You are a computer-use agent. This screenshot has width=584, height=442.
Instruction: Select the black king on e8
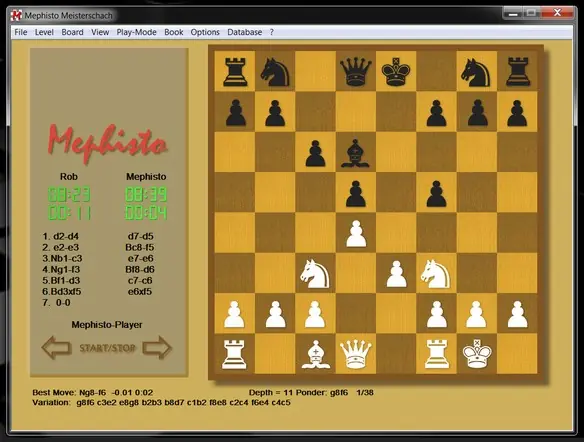point(396,72)
